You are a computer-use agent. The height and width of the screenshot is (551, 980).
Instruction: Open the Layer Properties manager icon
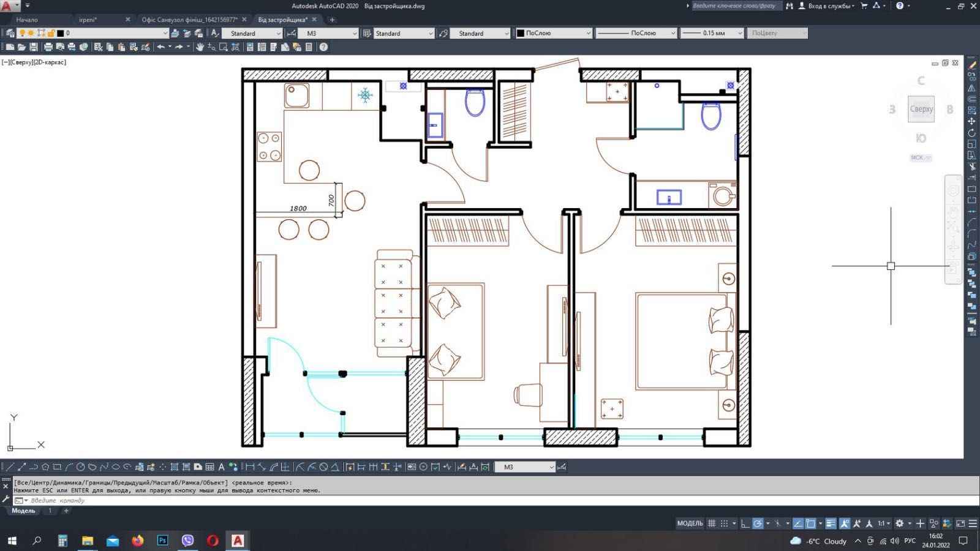point(10,33)
